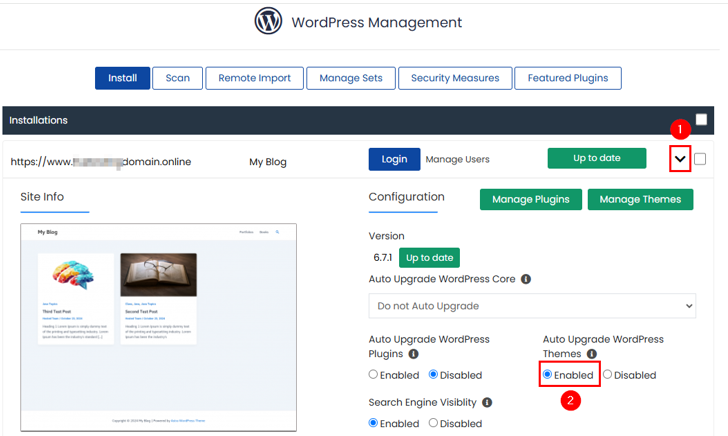Select Disabled for Auto Upgrade WordPress Themes
The width and height of the screenshot is (728, 436).
[607, 374]
